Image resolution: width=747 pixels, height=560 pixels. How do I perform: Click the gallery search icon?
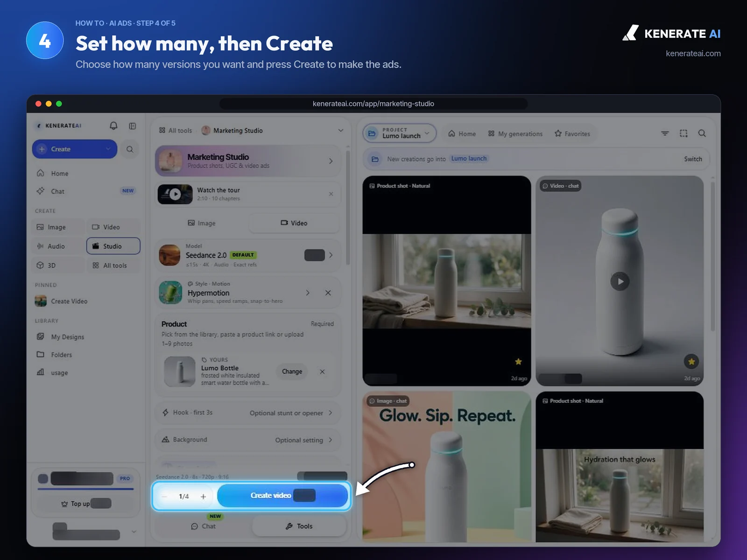point(702,133)
